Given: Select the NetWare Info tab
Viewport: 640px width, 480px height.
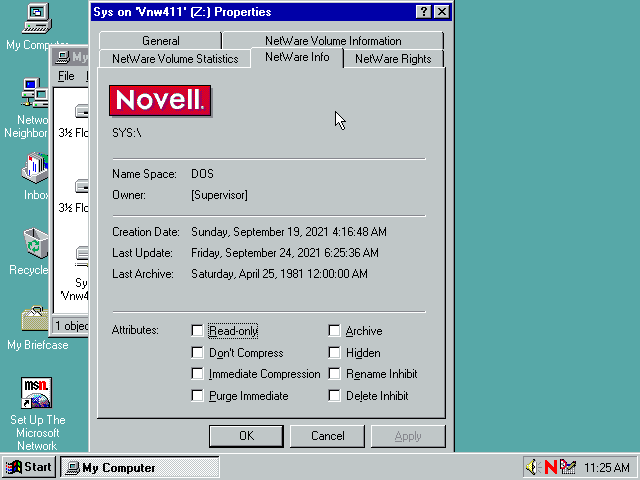Looking at the screenshot, I should coord(297,57).
